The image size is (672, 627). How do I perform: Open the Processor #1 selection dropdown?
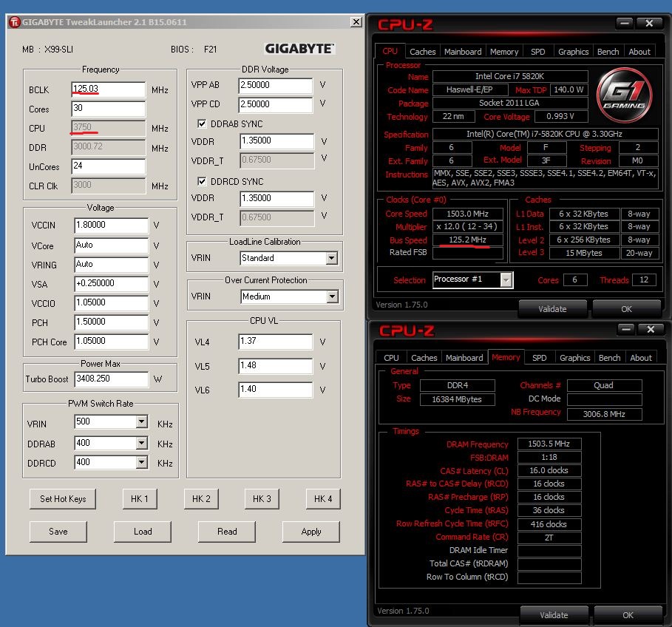pos(506,279)
